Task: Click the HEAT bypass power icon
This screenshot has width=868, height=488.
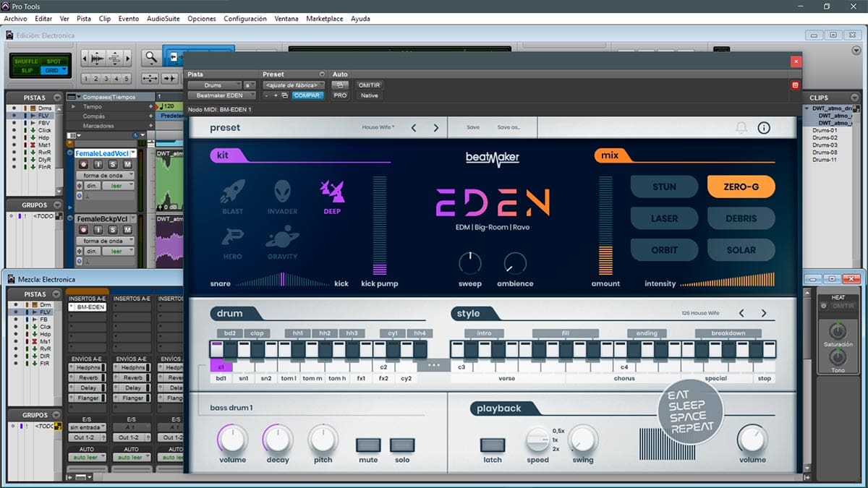Action: tap(823, 306)
